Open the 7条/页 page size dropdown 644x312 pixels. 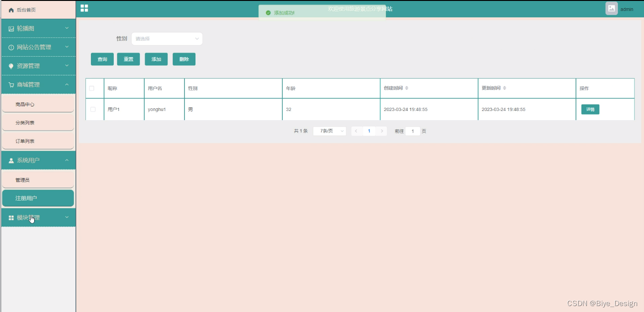click(x=329, y=131)
